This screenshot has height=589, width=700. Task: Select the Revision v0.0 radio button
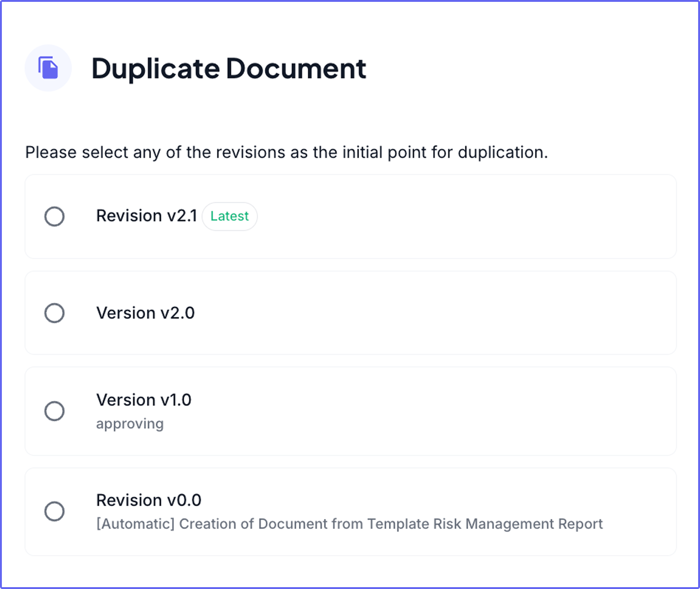tap(54, 511)
